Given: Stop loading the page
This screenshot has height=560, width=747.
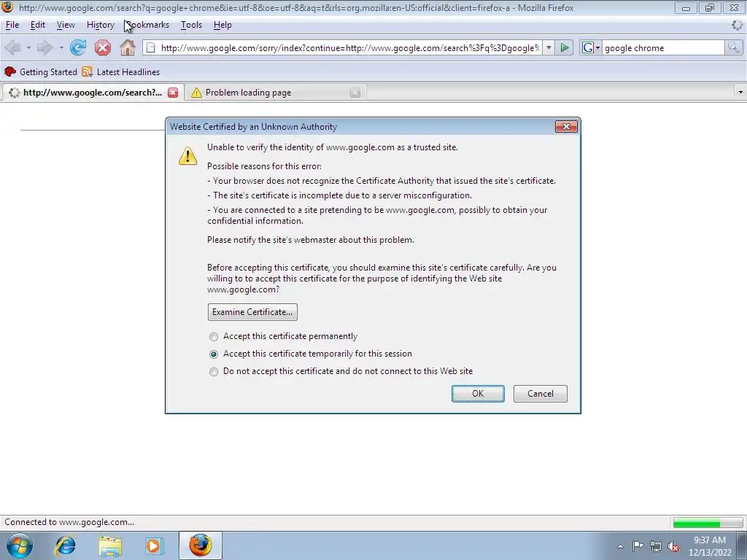Looking at the screenshot, I should (x=102, y=47).
